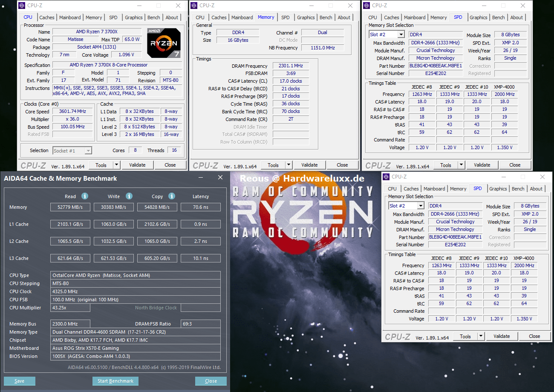Click the Ryzen 7 logo in CPU tab
Viewport: 554px width, 392px height.
[x=164, y=43]
